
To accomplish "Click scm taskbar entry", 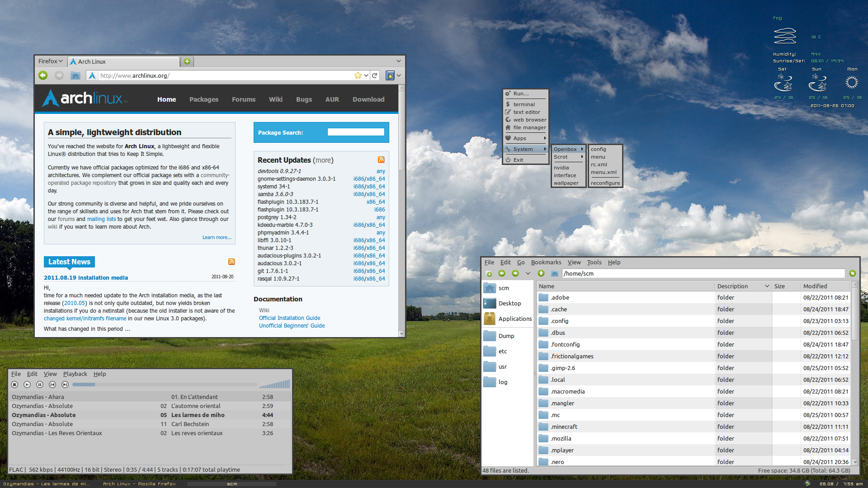I will [x=232, y=484].
